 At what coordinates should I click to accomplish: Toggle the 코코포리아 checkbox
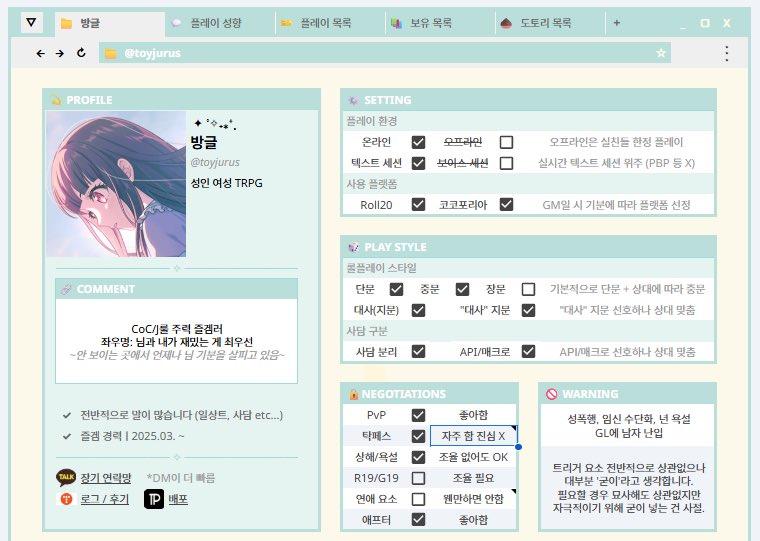pos(506,205)
